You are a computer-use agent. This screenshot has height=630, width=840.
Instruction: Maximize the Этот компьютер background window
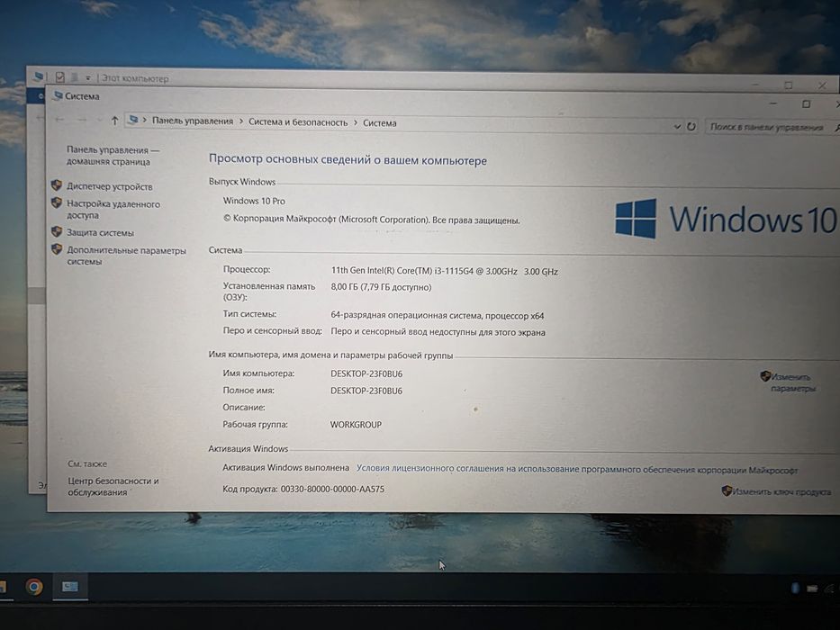[x=789, y=85]
